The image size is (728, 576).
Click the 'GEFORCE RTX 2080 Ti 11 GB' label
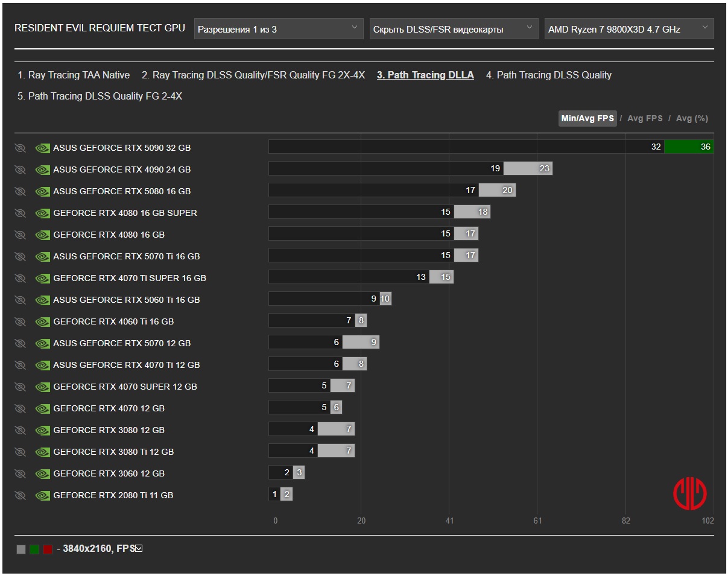tap(113, 495)
